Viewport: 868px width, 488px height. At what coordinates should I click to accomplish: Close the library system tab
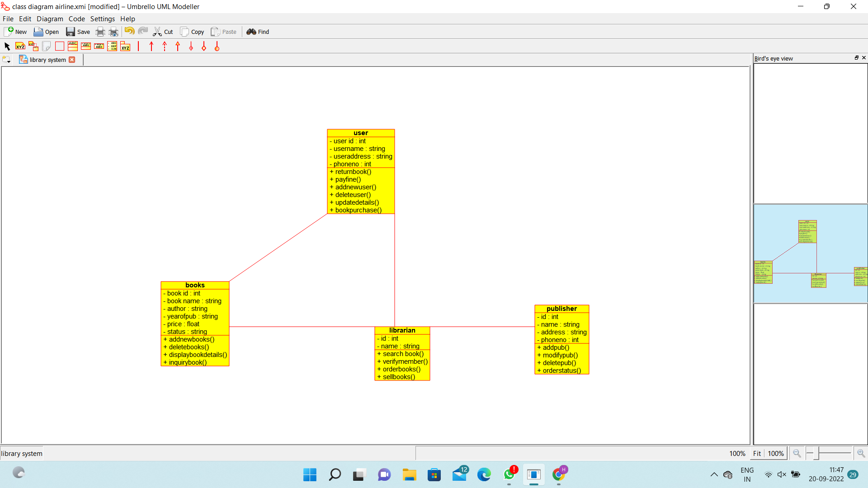click(72, 60)
